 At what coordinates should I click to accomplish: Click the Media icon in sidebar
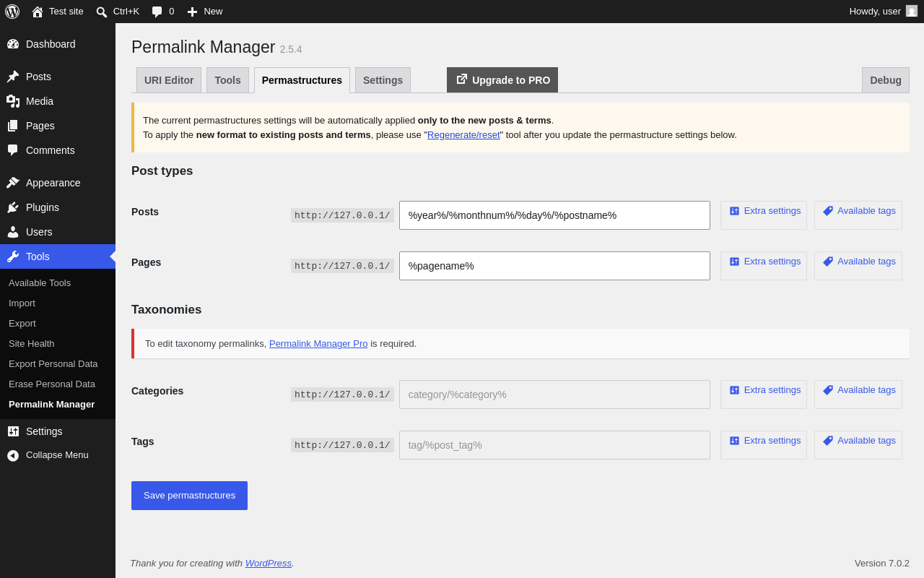13,101
